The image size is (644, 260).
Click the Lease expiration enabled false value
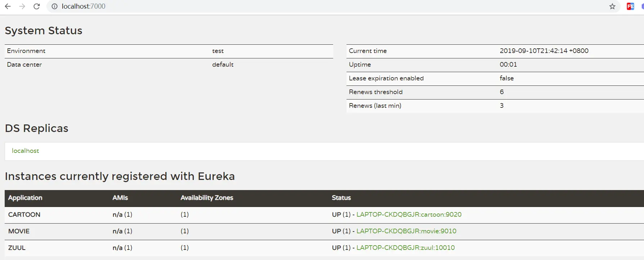(x=506, y=78)
